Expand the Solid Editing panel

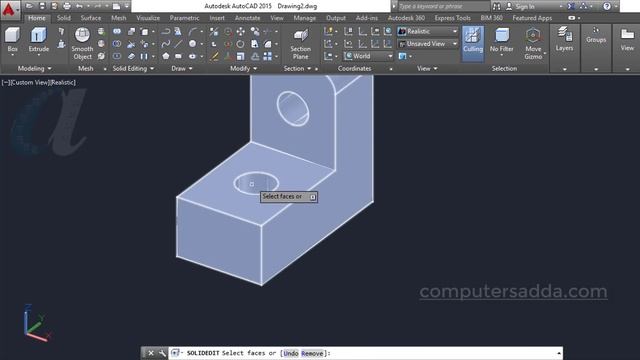click(133, 69)
